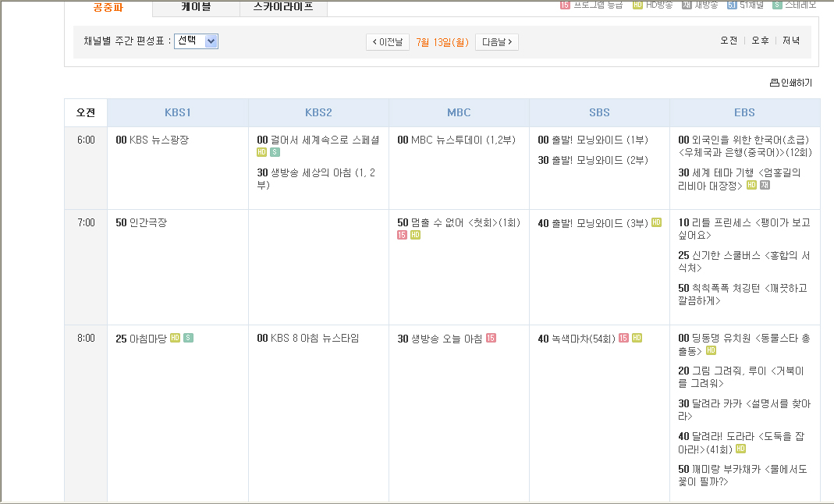Viewport: 834px width, 504px height.
Task: Click the HD icon under 멈출 수 없어
Action: click(415, 235)
